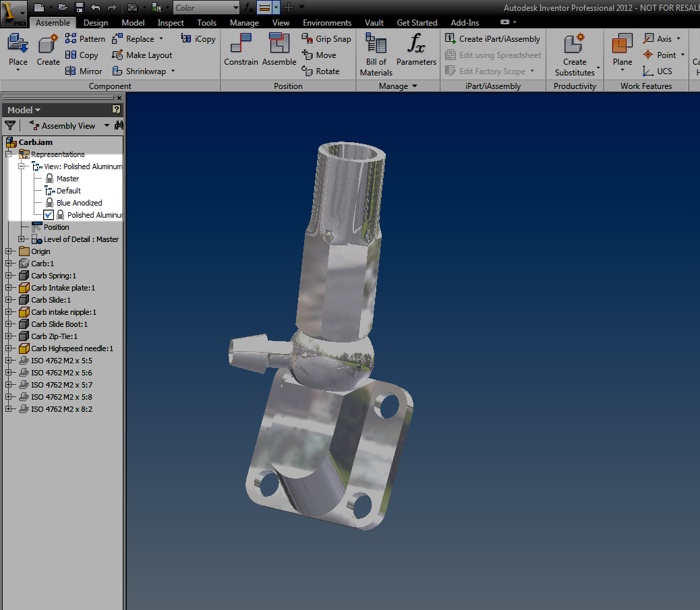Screen dimensions: 700x610
Task: Activate the Move component tool
Action: coord(319,55)
